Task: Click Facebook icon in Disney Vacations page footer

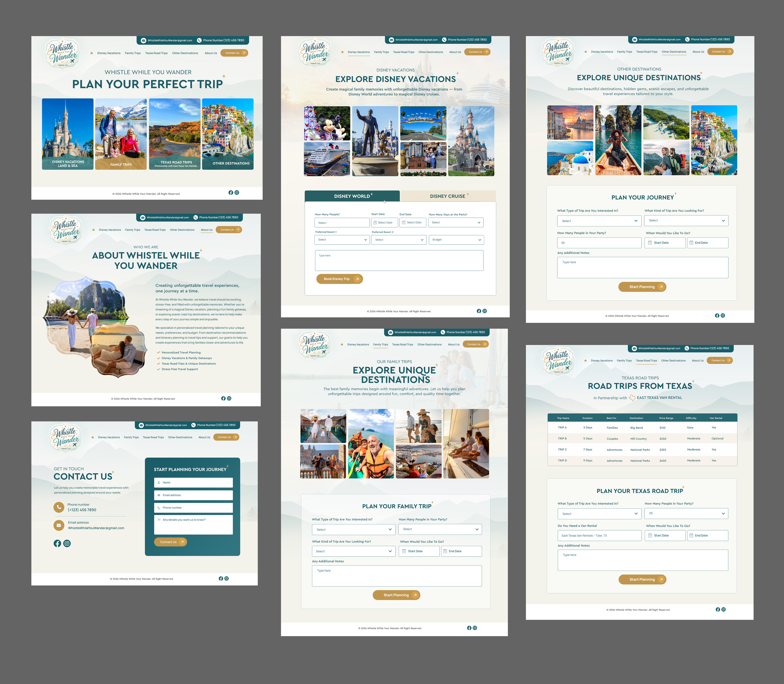Action: pos(479,311)
